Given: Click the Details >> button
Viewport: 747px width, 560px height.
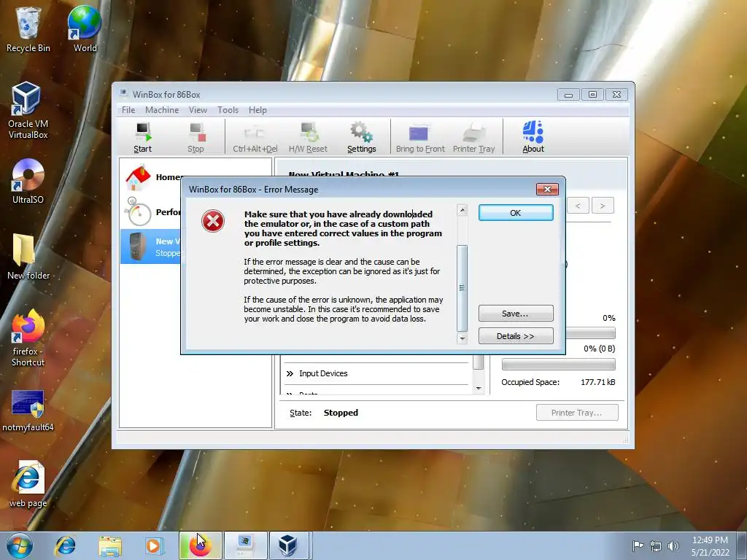Looking at the screenshot, I should click(x=516, y=336).
